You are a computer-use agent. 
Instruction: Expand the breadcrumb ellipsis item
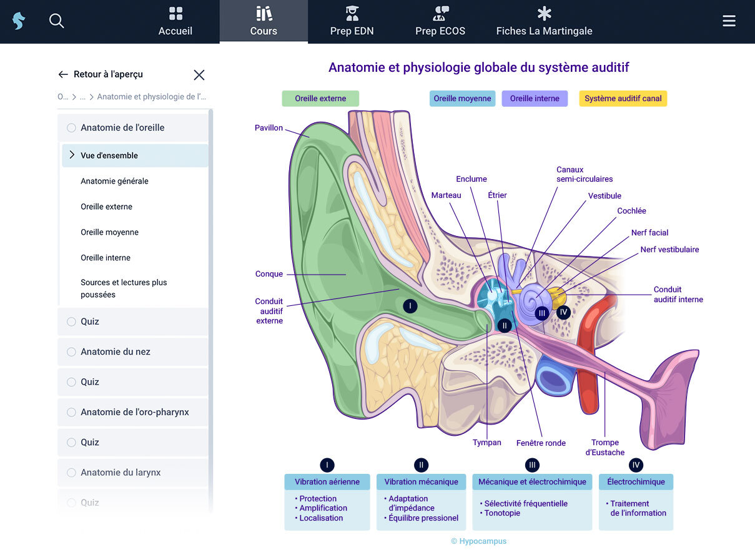pos(82,97)
